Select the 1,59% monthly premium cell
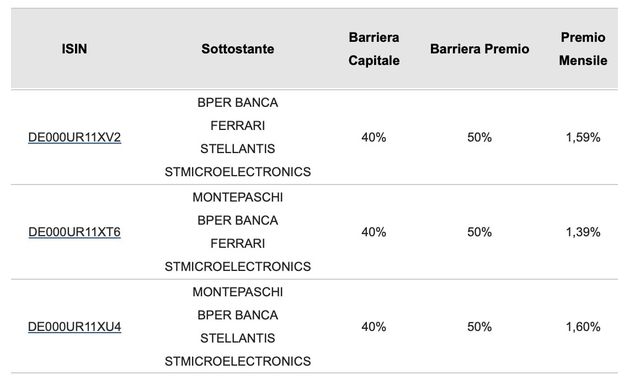640x380 pixels. point(583,137)
